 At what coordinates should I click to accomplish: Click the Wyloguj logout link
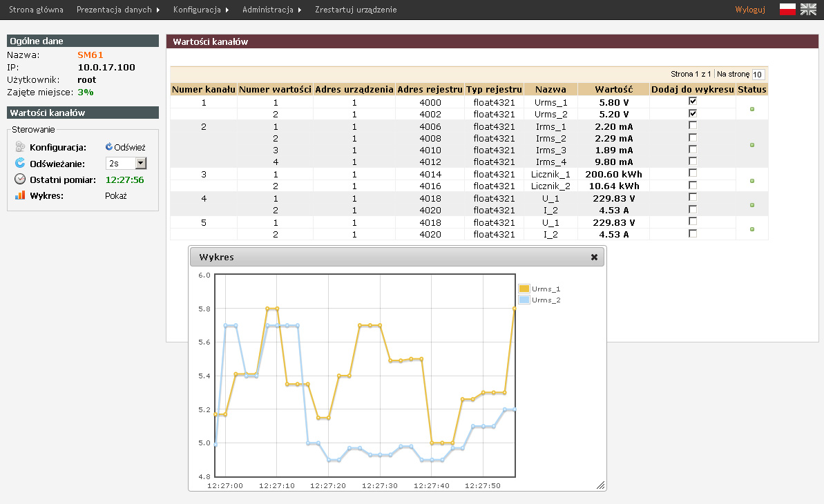pos(750,10)
